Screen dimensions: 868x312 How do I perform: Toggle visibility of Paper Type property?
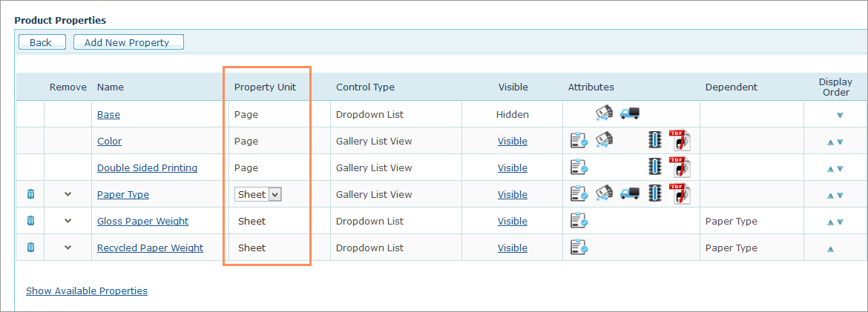point(512,194)
